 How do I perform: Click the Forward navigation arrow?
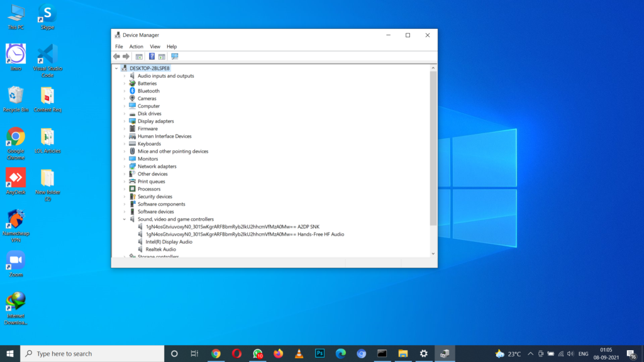[x=126, y=56]
